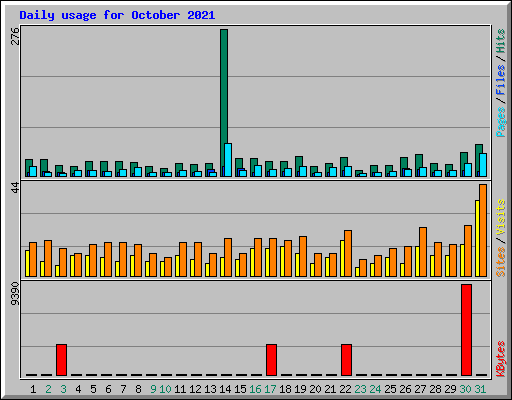Image resolution: width=512 pixels, height=400 pixels.
Task: Click green weekend day label '3'
Action: (63, 389)
